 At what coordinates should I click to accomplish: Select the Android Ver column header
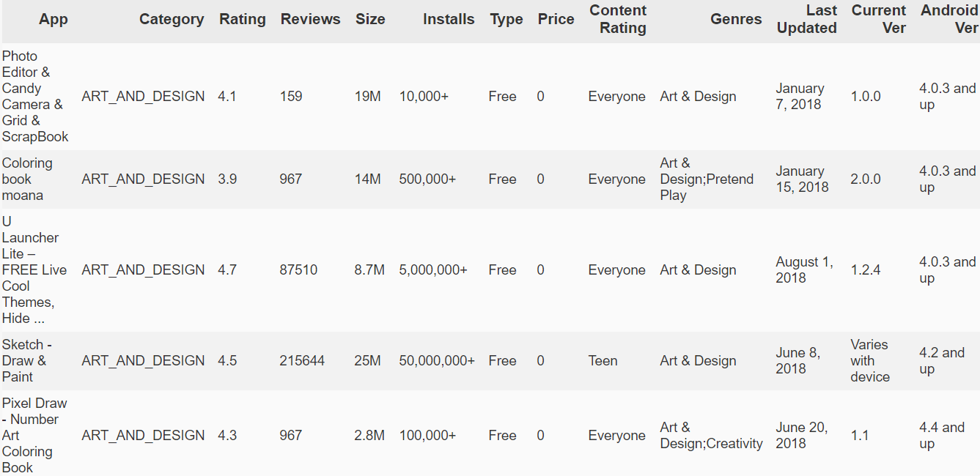coord(949,20)
